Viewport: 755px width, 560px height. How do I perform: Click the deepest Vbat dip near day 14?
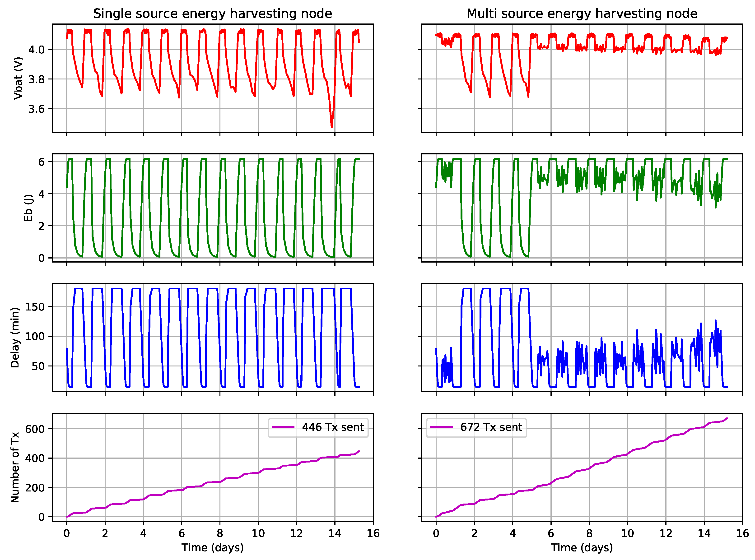(x=331, y=127)
